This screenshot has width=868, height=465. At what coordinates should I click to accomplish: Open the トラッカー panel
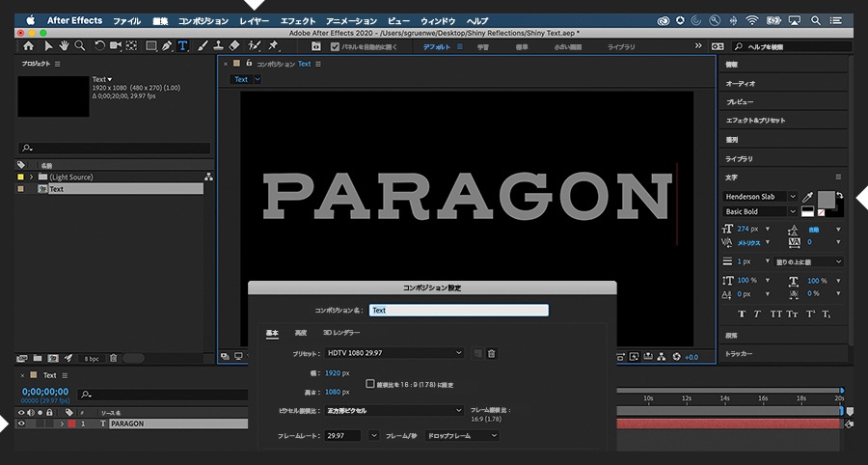pos(739,354)
